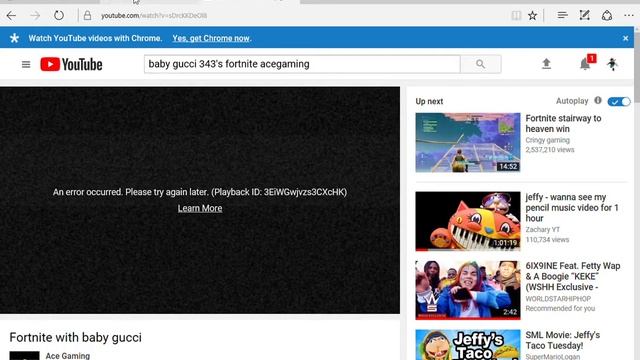
Task: Open the account avatar menu
Action: pos(612,64)
